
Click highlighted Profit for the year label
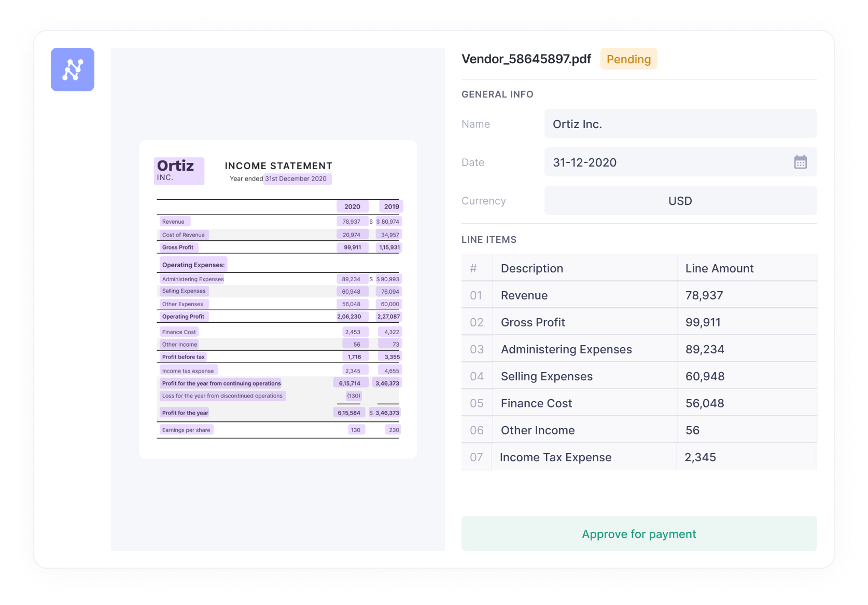(185, 413)
